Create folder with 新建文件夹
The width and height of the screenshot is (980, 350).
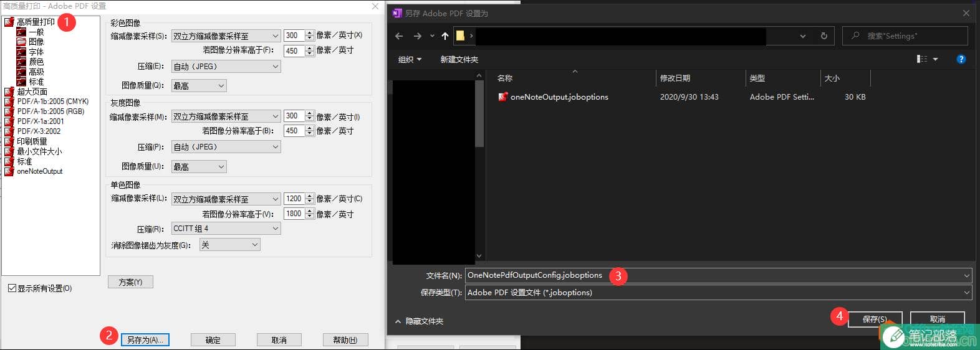pyautogui.click(x=459, y=60)
